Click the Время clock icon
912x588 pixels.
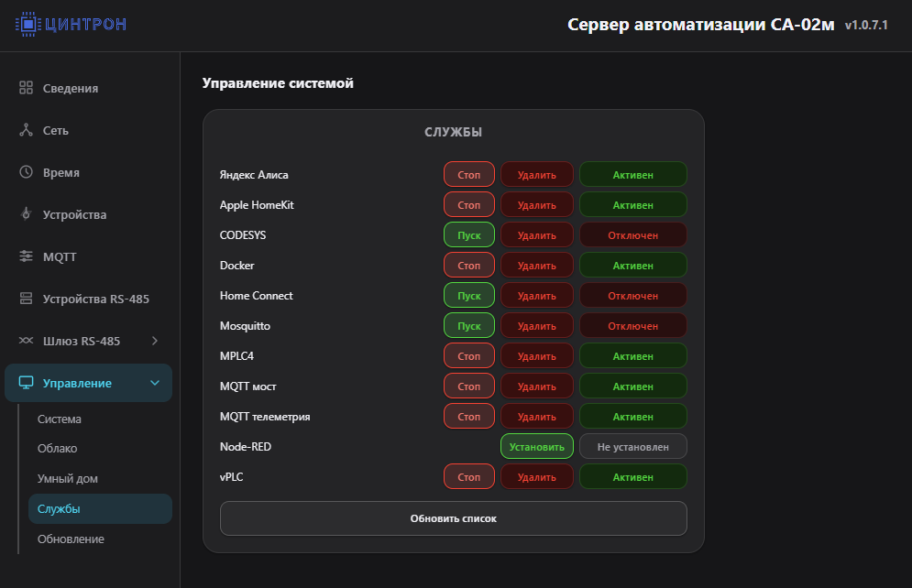pyautogui.click(x=27, y=172)
